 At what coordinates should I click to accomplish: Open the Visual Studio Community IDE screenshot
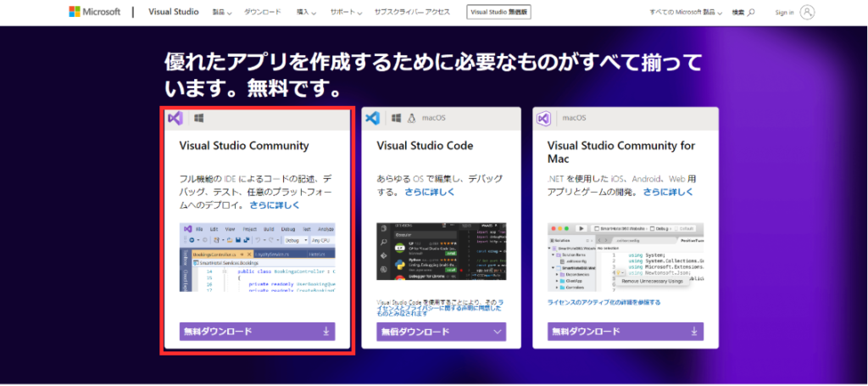[x=258, y=258]
